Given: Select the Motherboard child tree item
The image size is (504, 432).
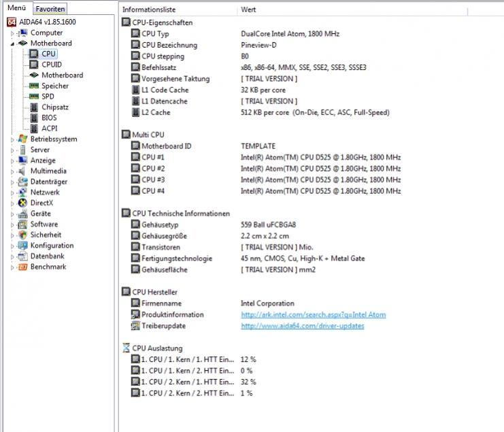Looking at the screenshot, I should 63,76.
